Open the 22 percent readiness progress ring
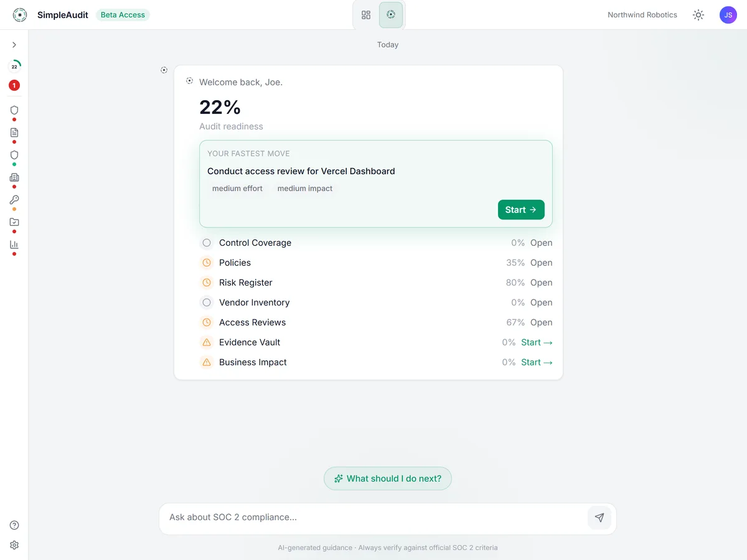Screen dimensions: 747x560 point(14,67)
